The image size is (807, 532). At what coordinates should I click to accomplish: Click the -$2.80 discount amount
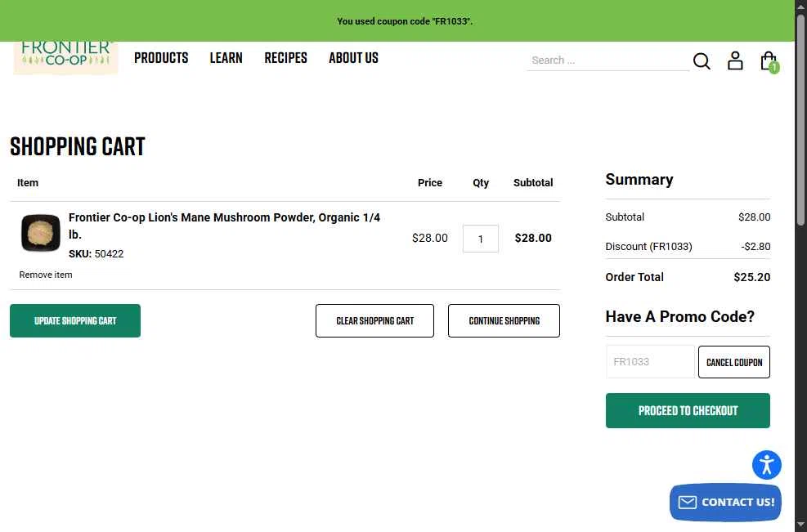(x=755, y=247)
